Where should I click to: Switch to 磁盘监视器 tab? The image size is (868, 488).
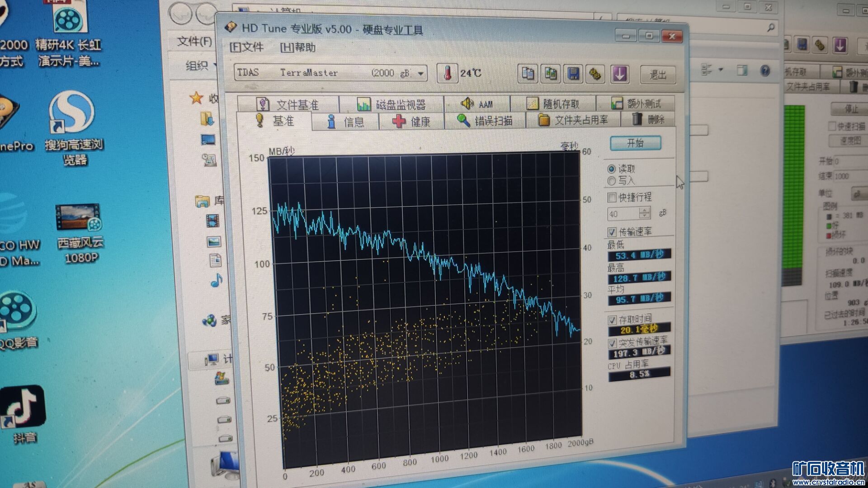[392, 104]
